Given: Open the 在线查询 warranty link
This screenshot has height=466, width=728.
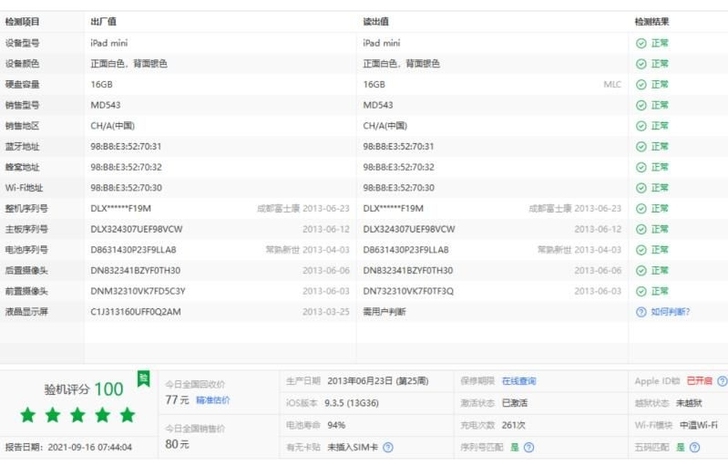Looking at the screenshot, I should pyautogui.click(x=519, y=381).
